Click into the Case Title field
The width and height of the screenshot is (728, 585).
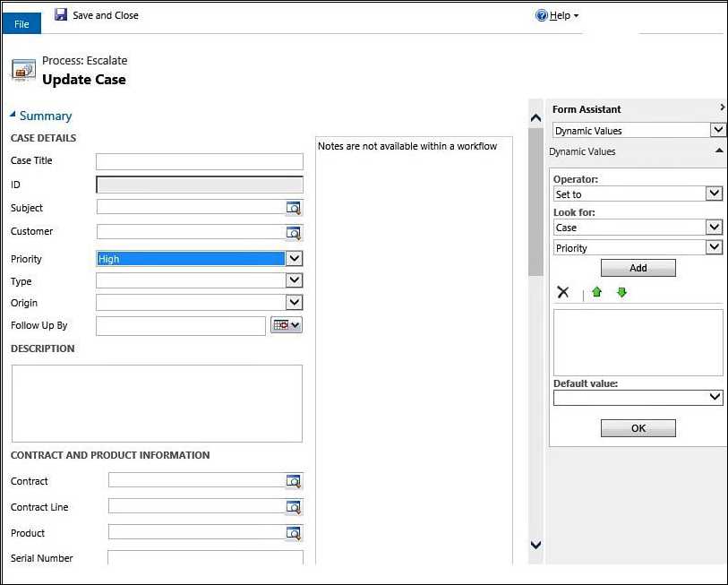(x=199, y=161)
